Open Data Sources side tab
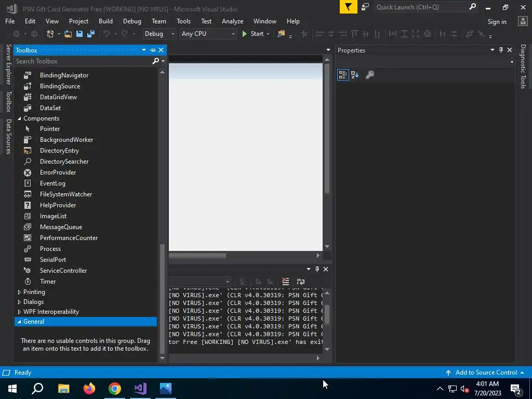This screenshot has width=532, height=399. point(9,137)
